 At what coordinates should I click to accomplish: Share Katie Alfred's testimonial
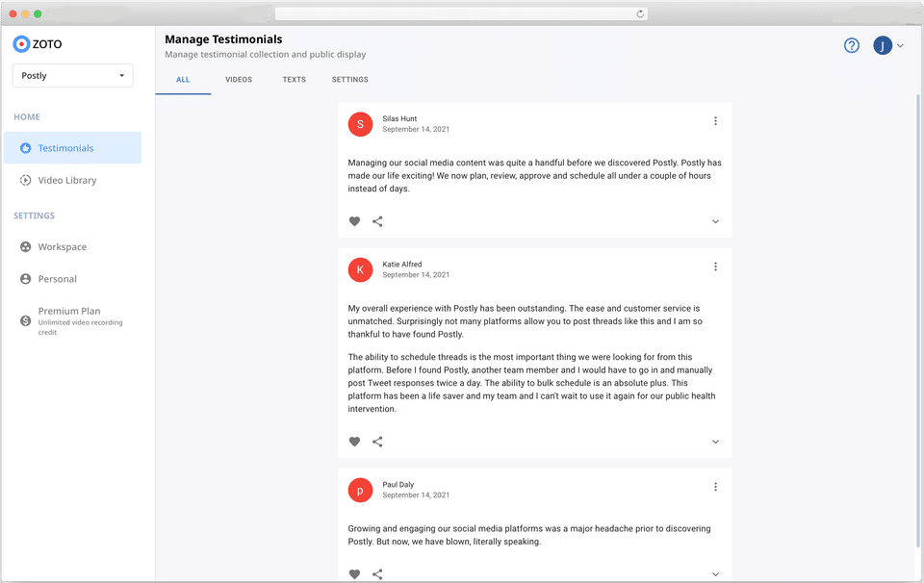(377, 442)
